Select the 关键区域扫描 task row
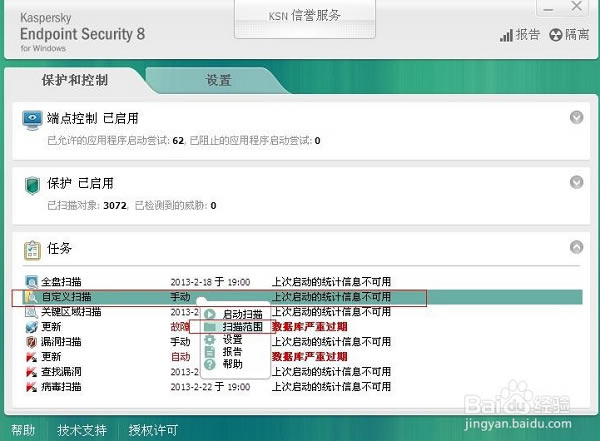This screenshot has height=441, width=600. (x=302, y=312)
